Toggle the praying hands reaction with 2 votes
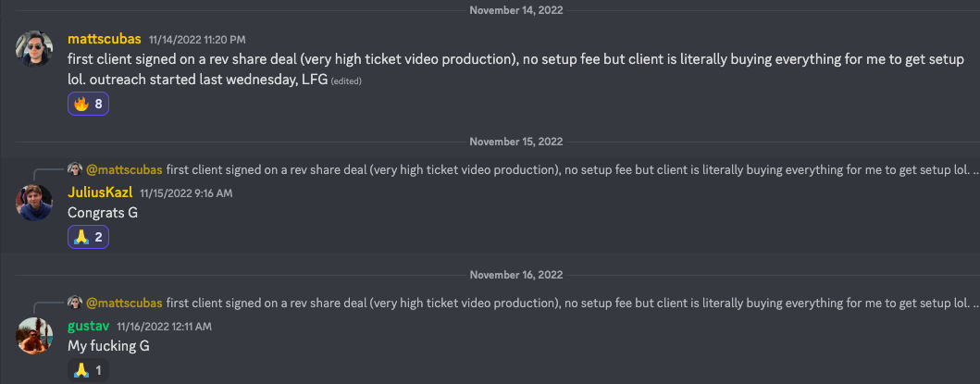This screenshot has width=980, height=384. pyautogui.click(x=88, y=237)
